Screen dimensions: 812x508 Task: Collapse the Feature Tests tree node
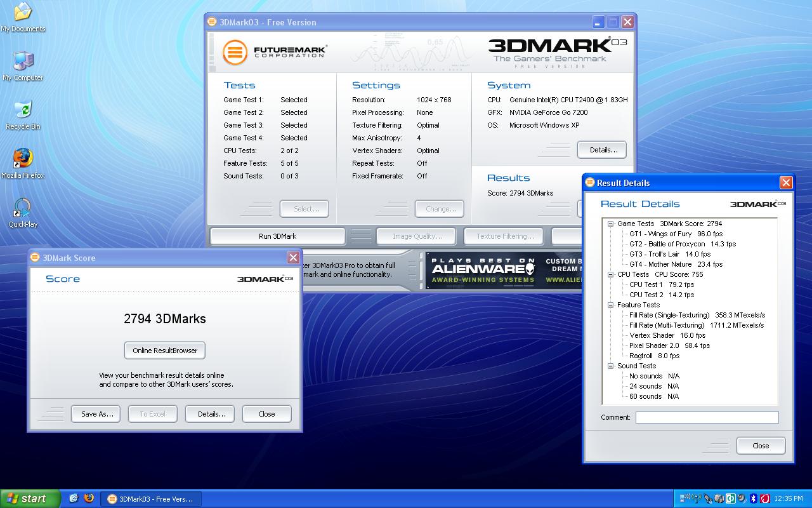[611, 305]
